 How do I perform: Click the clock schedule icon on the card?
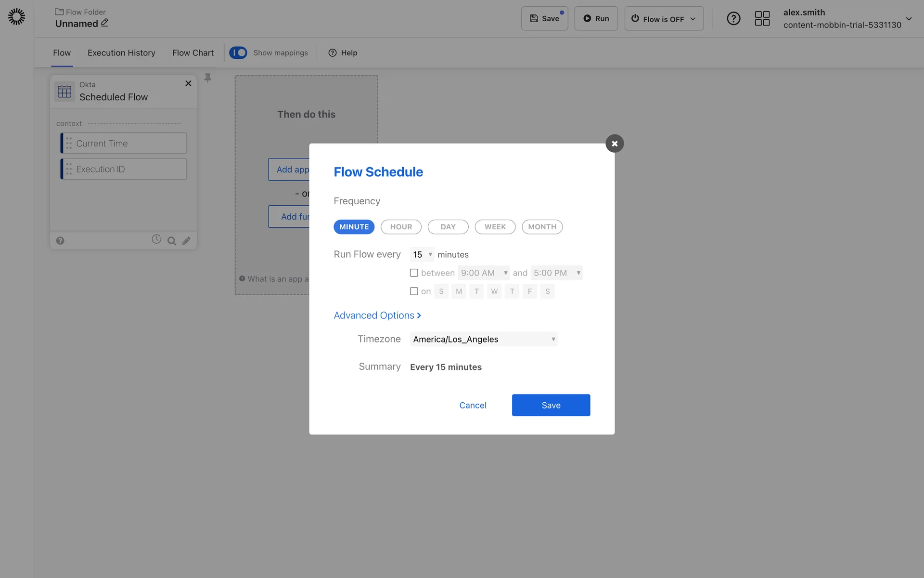pos(156,239)
